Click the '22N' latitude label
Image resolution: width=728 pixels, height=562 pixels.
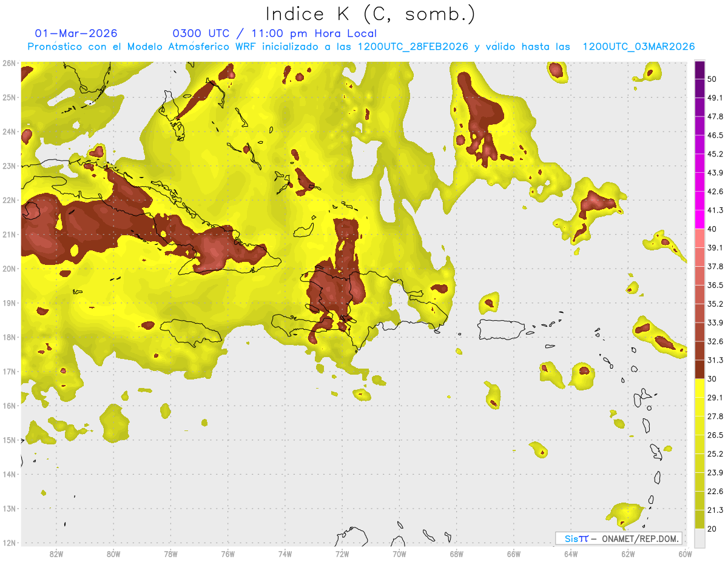tap(9, 200)
